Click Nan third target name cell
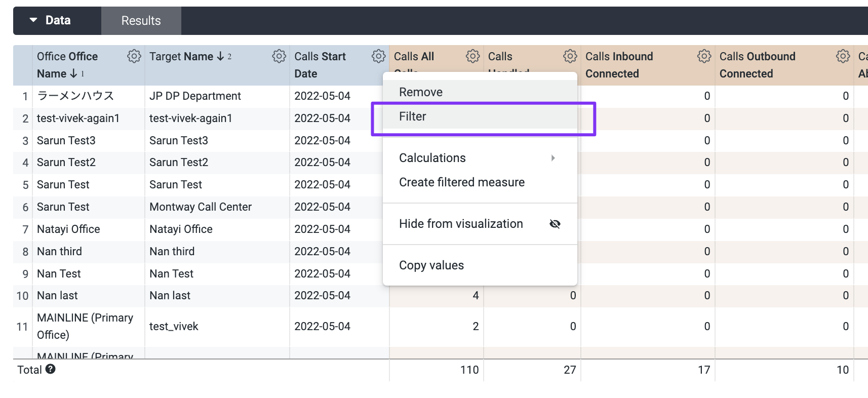This screenshot has width=868, height=398. coord(172,252)
